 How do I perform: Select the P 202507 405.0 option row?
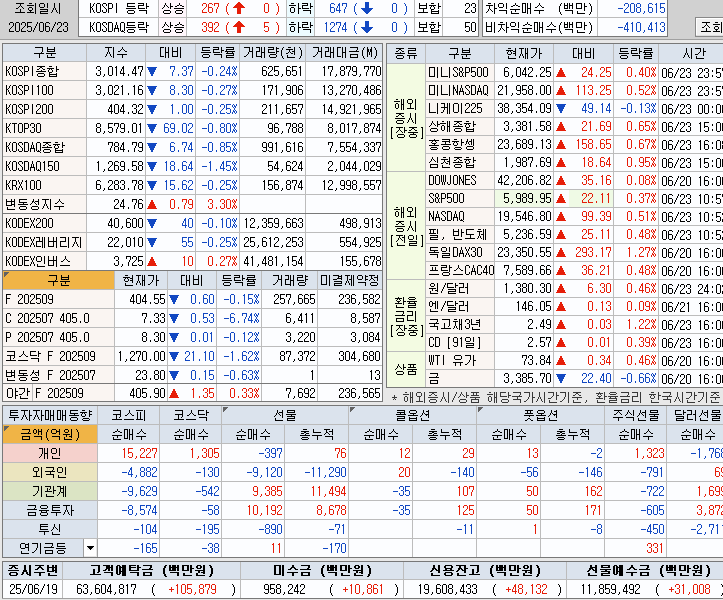click(x=193, y=337)
